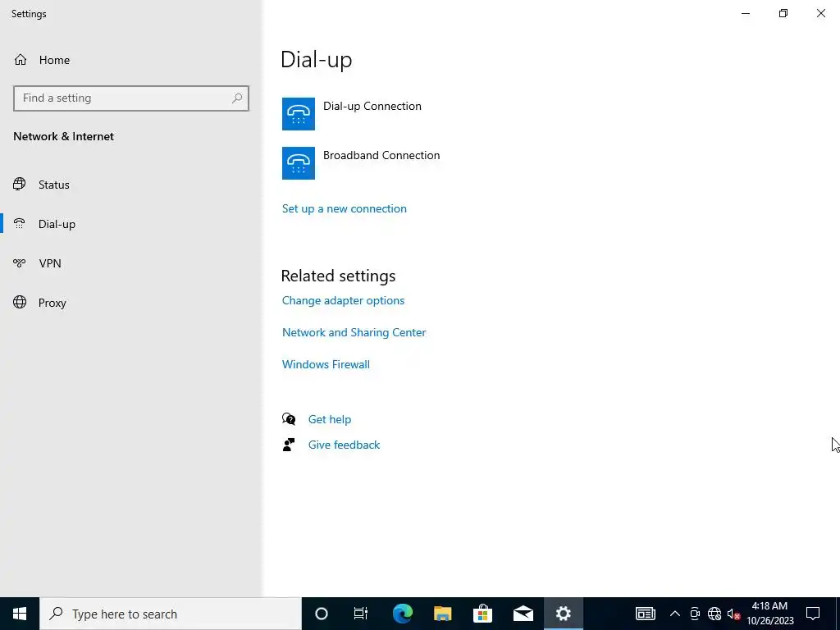840x630 pixels.
Task: Open Change adapter options link
Action: (344, 300)
